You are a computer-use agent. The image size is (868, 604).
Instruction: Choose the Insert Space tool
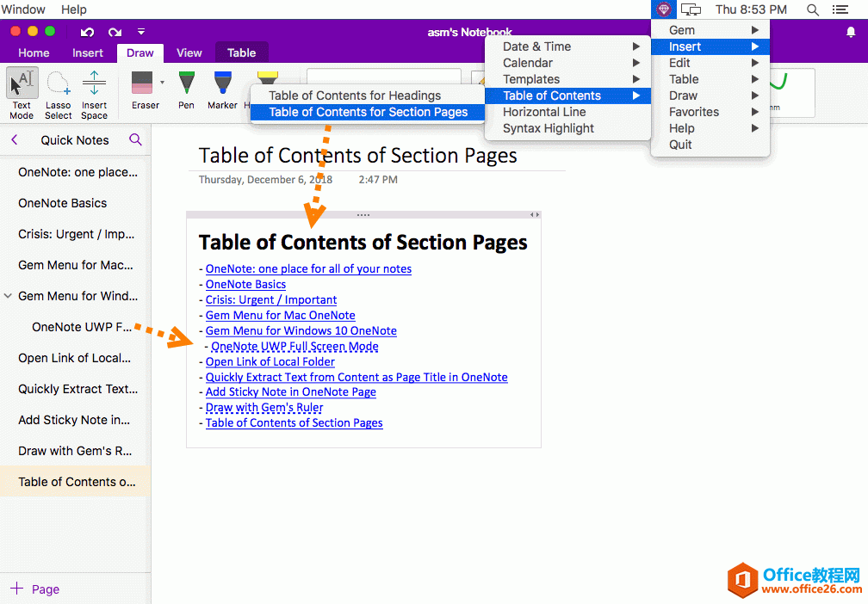pyautogui.click(x=94, y=93)
